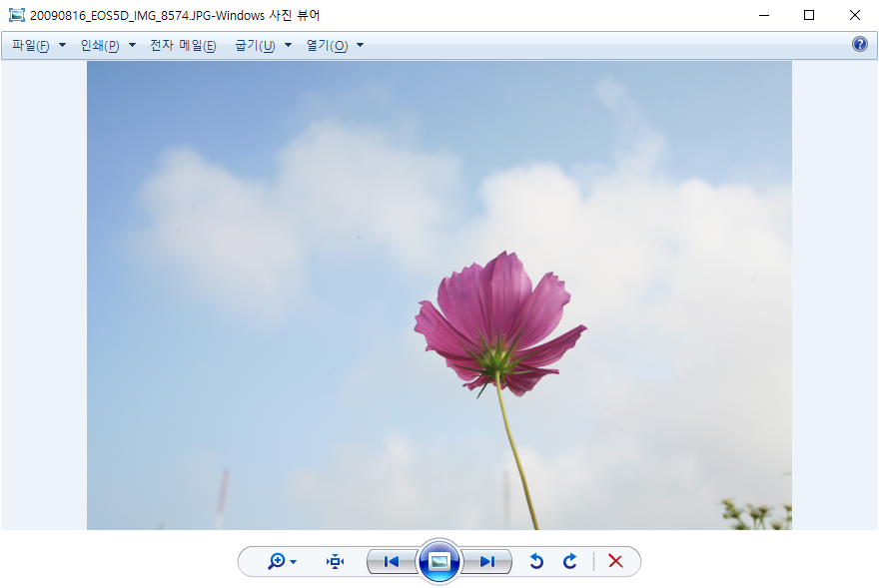Image resolution: width=879 pixels, height=588 pixels.
Task: Expand the zoom level dropdown arrow
Action: click(x=294, y=562)
